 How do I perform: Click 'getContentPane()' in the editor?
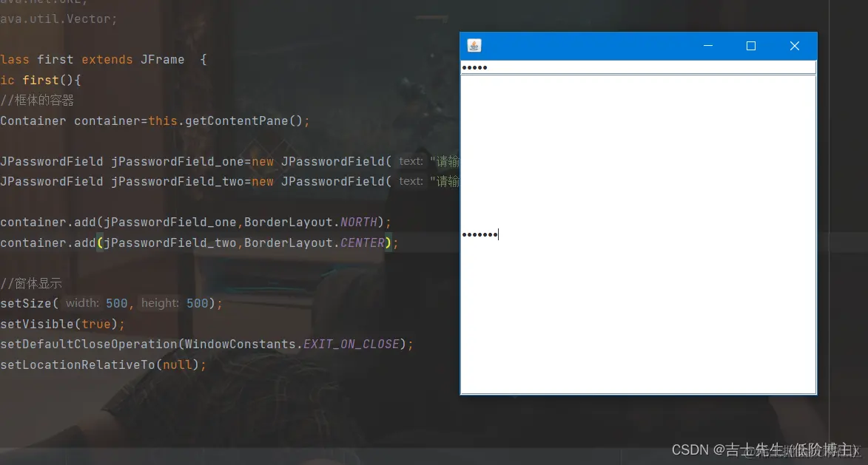[x=243, y=121]
